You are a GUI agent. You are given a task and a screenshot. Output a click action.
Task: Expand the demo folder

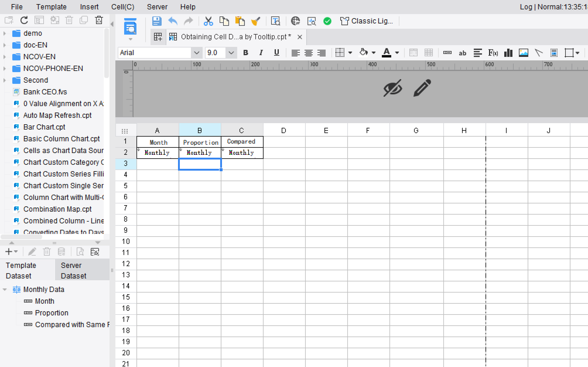[5, 33]
